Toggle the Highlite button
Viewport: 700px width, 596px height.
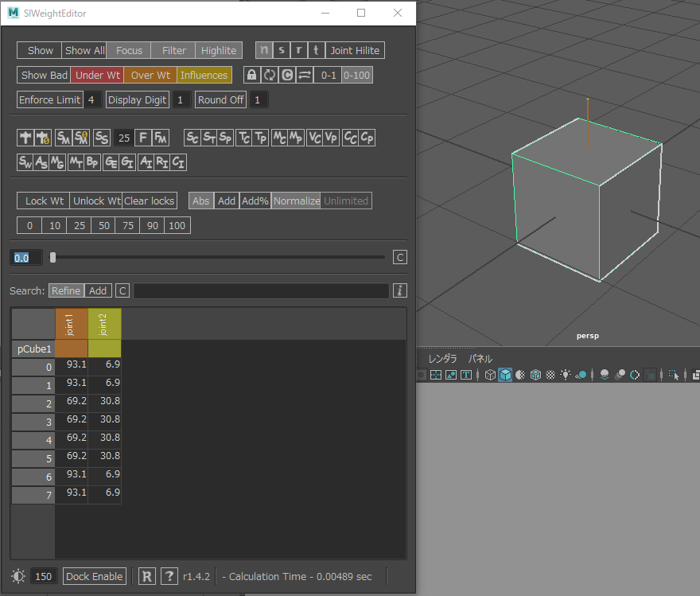click(219, 50)
